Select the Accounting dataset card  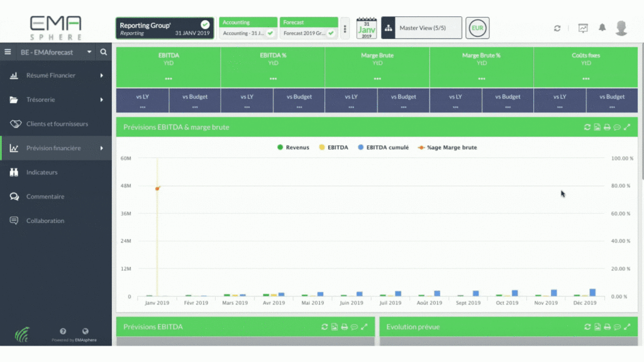point(248,28)
